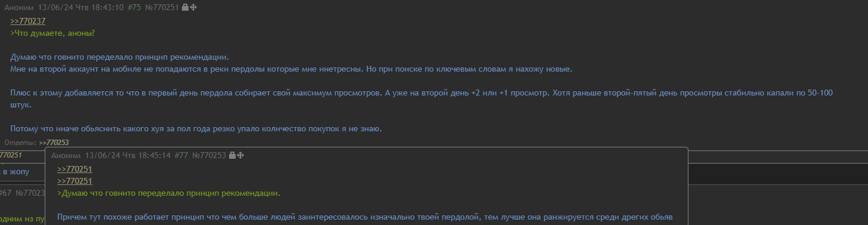Open the first >>770251 link in post #77
The width and height of the screenshot is (868, 225).
click(x=75, y=169)
